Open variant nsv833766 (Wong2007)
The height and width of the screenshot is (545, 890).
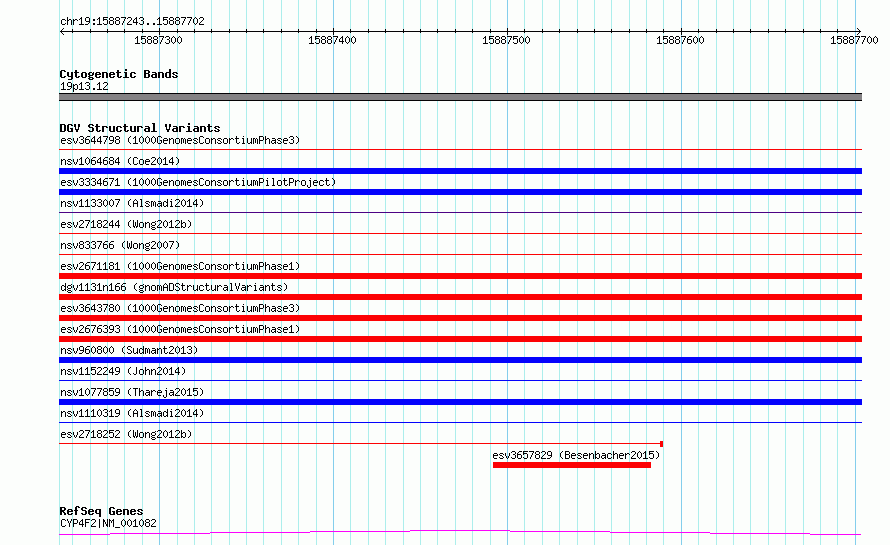point(120,245)
